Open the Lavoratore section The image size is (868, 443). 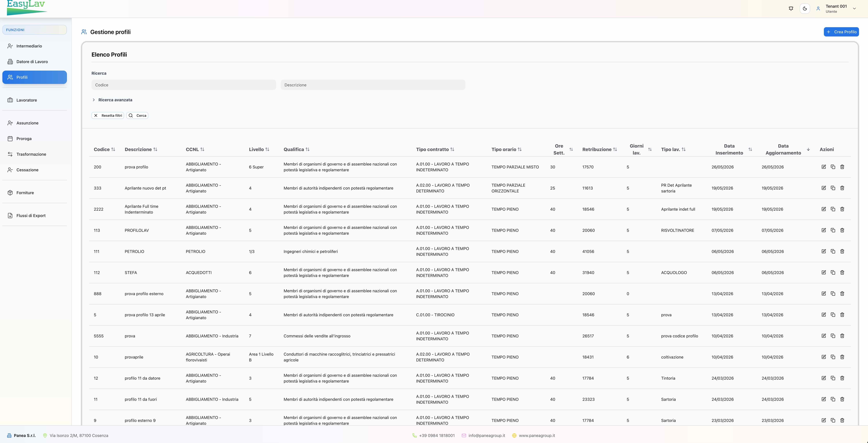tap(34, 100)
